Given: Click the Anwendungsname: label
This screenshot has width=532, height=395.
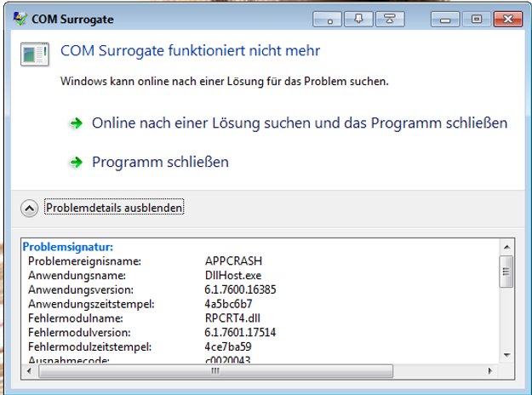Looking at the screenshot, I should tap(77, 275).
